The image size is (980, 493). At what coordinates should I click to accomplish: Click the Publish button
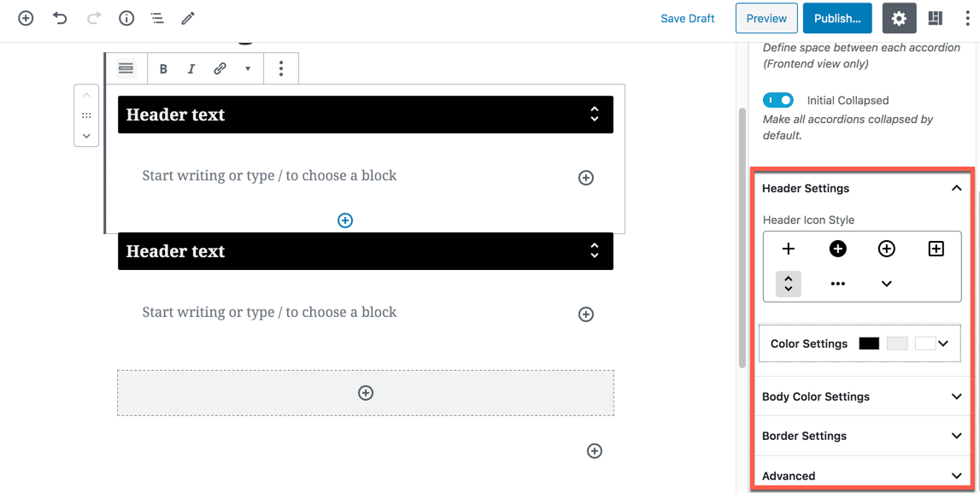[x=836, y=19]
